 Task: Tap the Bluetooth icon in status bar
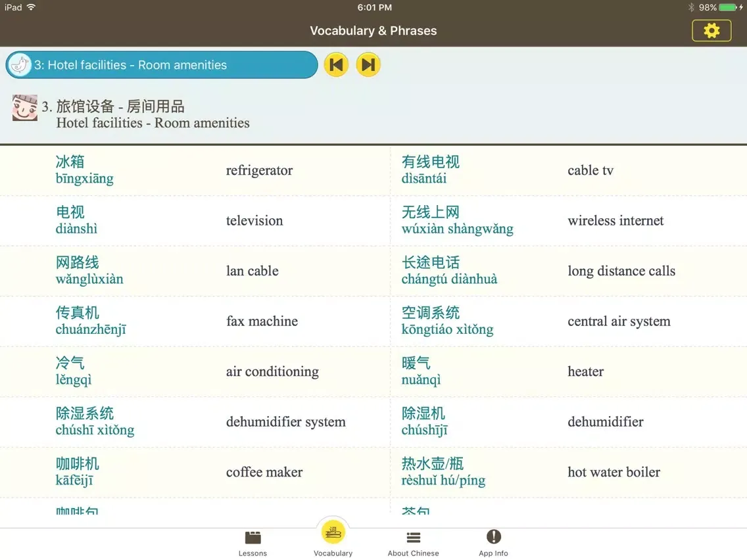pyautogui.click(x=691, y=8)
